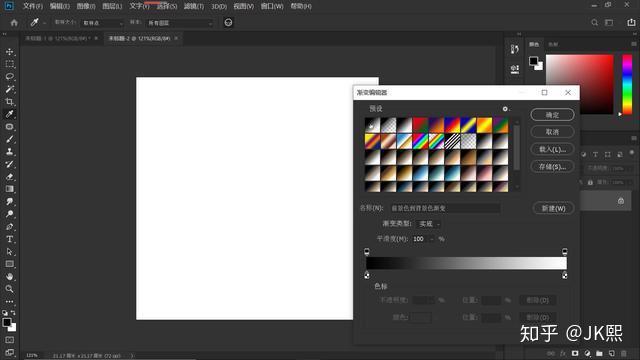Select the Brush tool

coord(9,139)
